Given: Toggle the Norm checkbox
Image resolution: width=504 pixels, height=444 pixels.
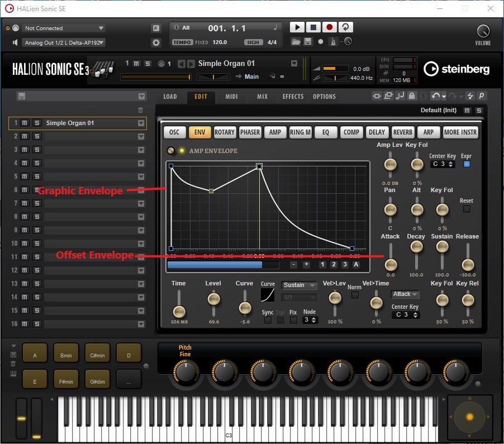Looking at the screenshot, I should pos(355,295).
